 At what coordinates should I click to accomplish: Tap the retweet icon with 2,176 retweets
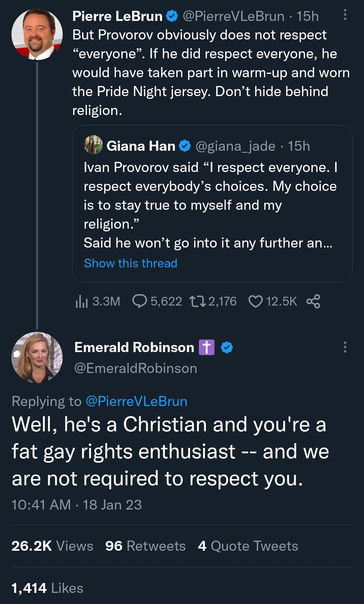(198, 301)
